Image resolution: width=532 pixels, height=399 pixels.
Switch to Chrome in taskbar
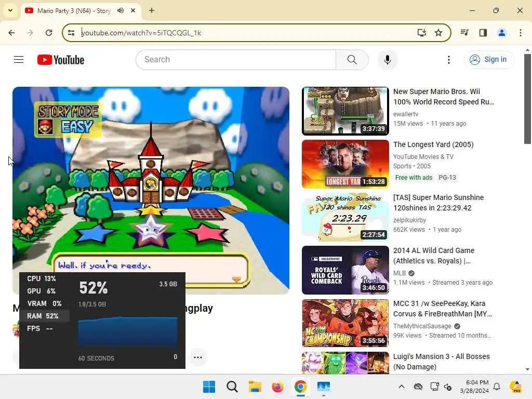(301, 387)
